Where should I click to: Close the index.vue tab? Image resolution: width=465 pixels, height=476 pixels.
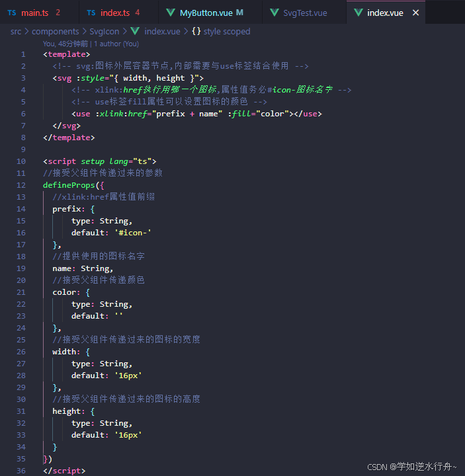click(416, 13)
